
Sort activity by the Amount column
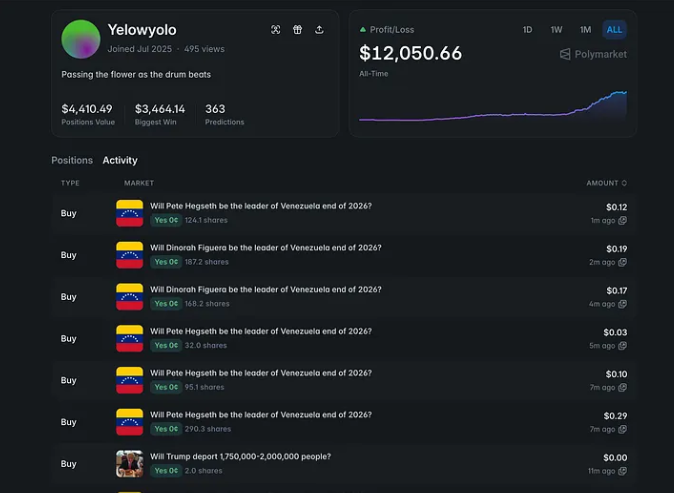pyautogui.click(x=606, y=183)
